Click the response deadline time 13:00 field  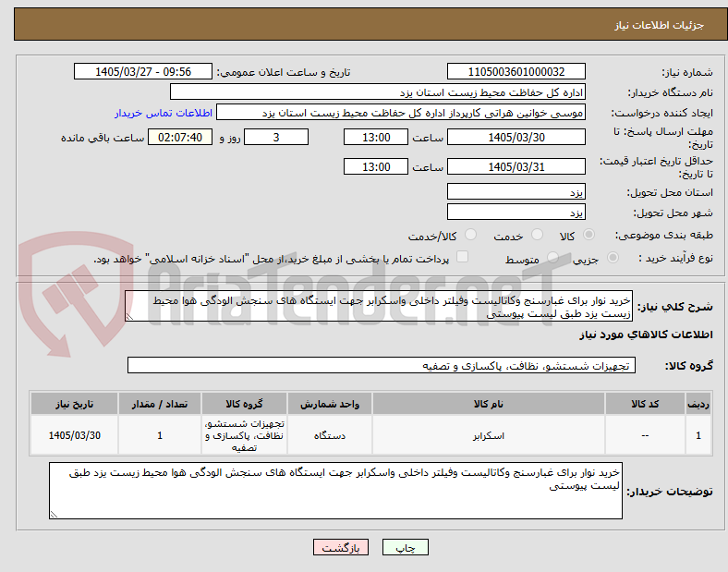(x=376, y=138)
